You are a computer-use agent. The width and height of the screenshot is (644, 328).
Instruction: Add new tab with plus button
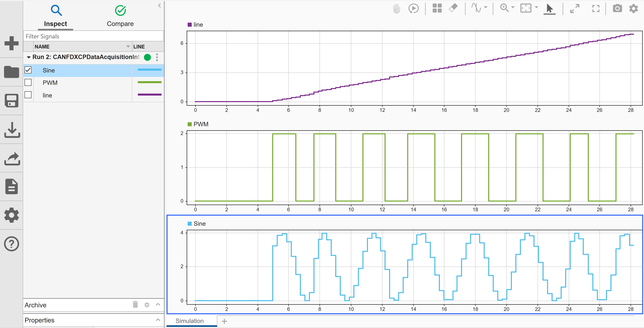click(225, 321)
